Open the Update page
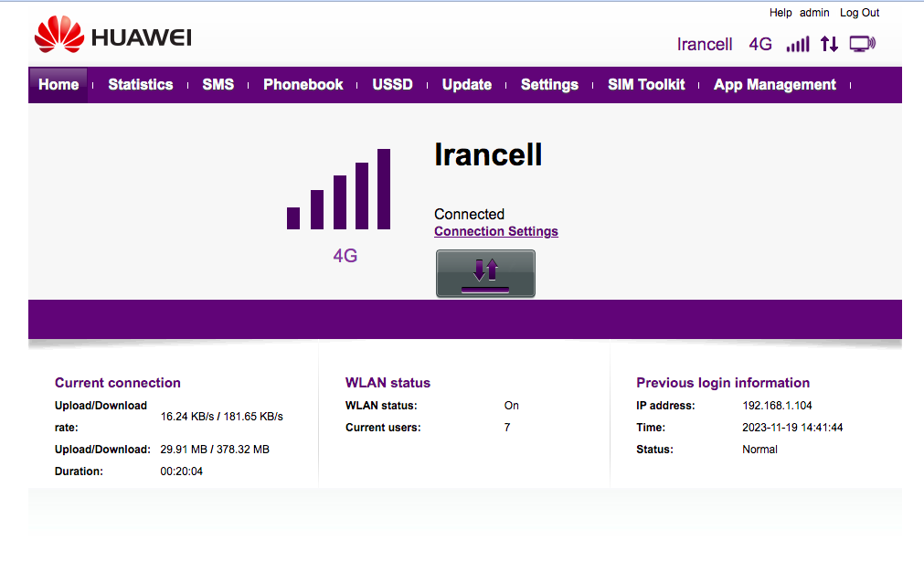The image size is (924, 572). pyautogui.click(x=467, y=85)
